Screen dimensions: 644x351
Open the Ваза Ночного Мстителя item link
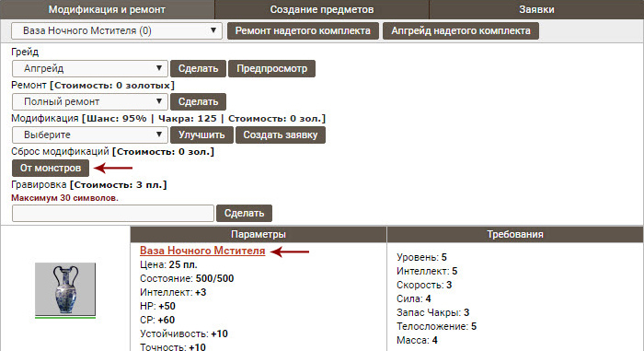click(202, 251)
